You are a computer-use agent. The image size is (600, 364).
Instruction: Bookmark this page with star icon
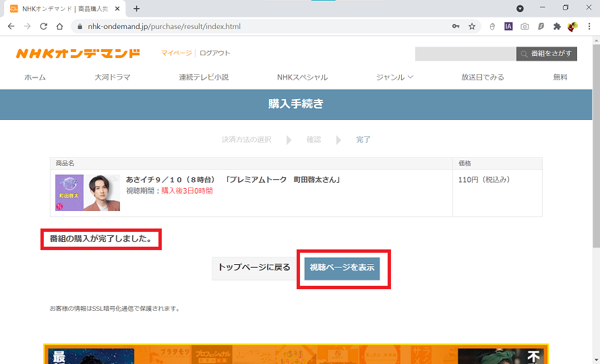point(472,26)
